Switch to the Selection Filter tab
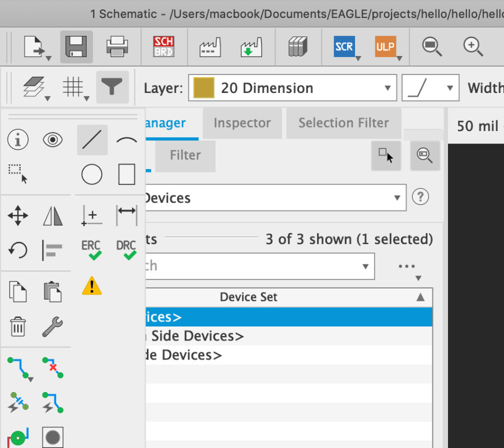The height and width of the screenshot is (448, 504). tap(344, 123)
